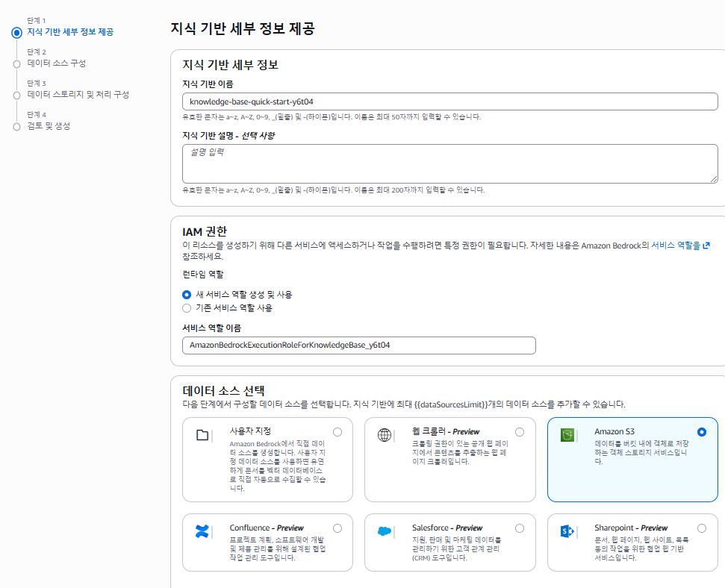Click the Sharepoint - Preview card title
This screenshot has width=725, height=588.
[x=631, y=528]
